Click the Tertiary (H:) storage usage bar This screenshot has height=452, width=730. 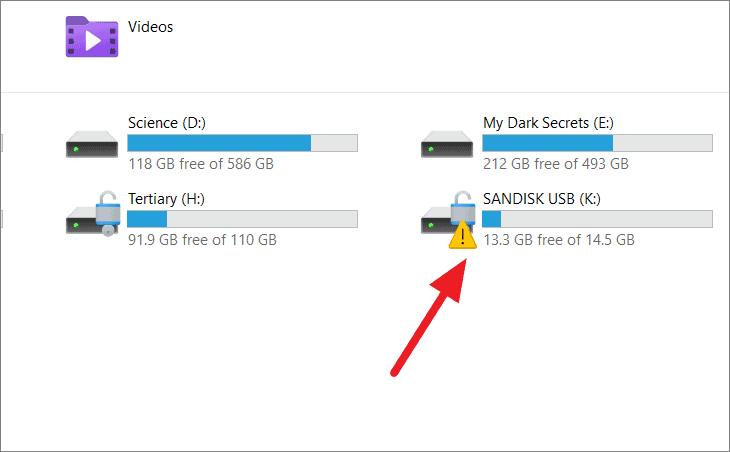(x=243, y=219)
